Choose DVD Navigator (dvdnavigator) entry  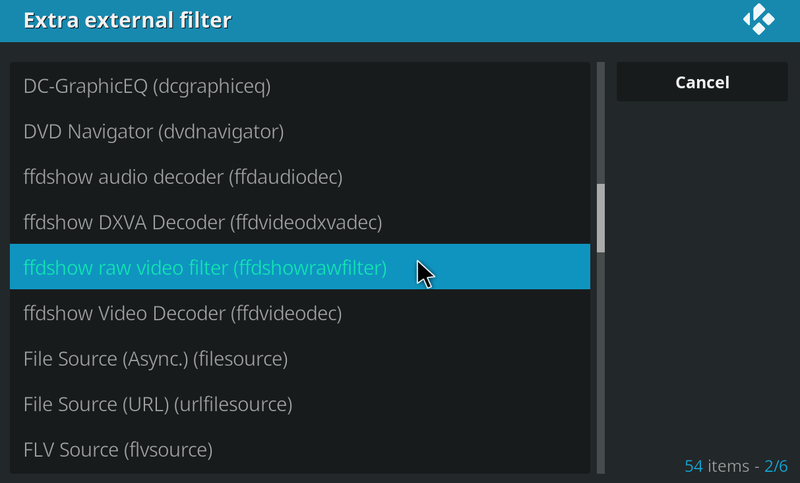154,131
